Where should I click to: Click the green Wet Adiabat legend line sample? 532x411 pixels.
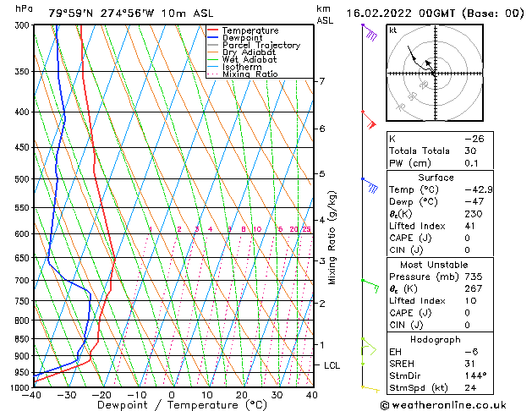pyautogui.click(x=213, y=60)
